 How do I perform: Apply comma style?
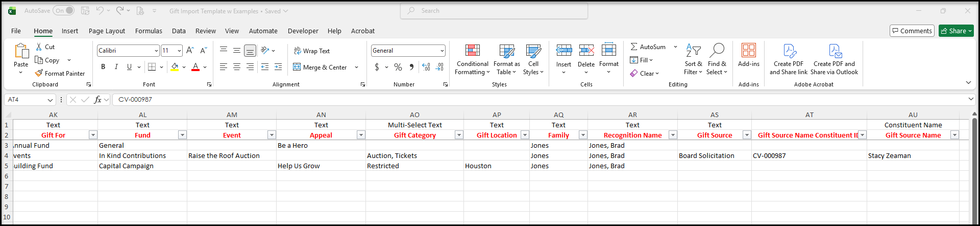(x=411, y=67)
